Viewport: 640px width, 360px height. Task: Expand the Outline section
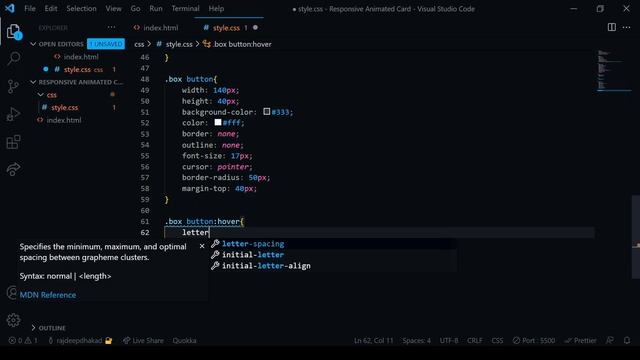tap(48, 328)
